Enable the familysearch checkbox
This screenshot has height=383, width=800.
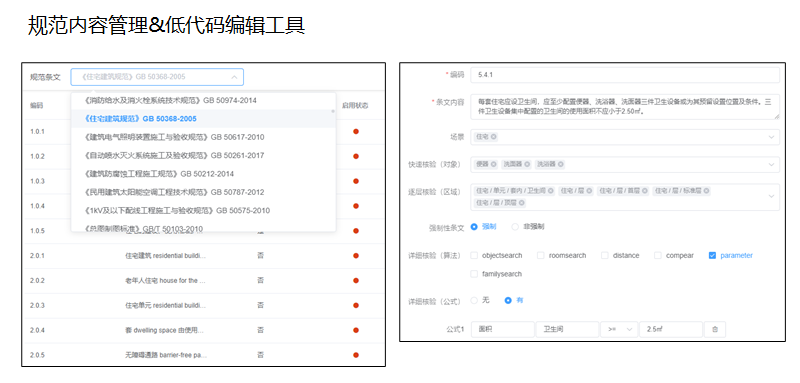(474, 274)
